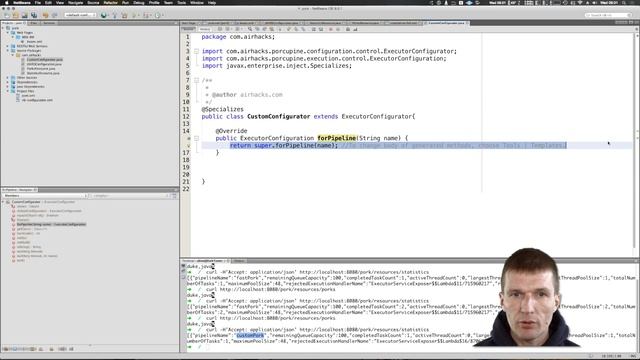Expand the Java Dependencies node
Image resolution: width=640 pixels, height=360 pixels.
[x=7, y=87]
